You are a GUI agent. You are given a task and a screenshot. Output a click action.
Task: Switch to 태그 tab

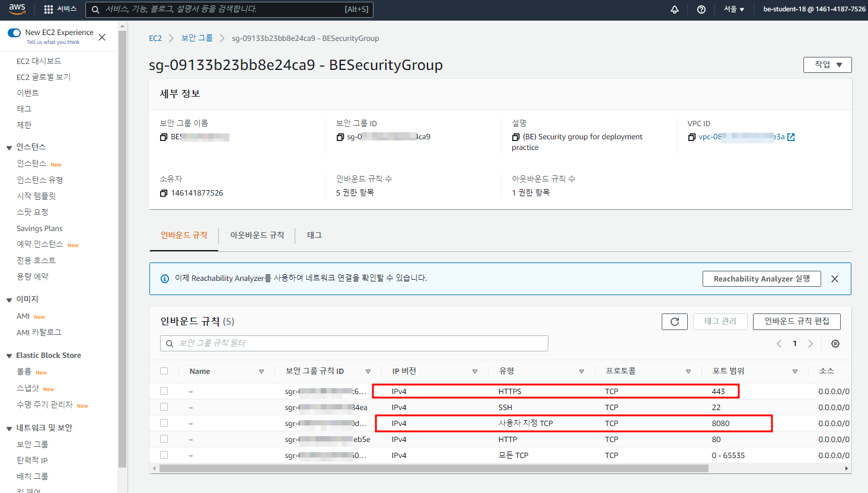[x=314, y=236]
